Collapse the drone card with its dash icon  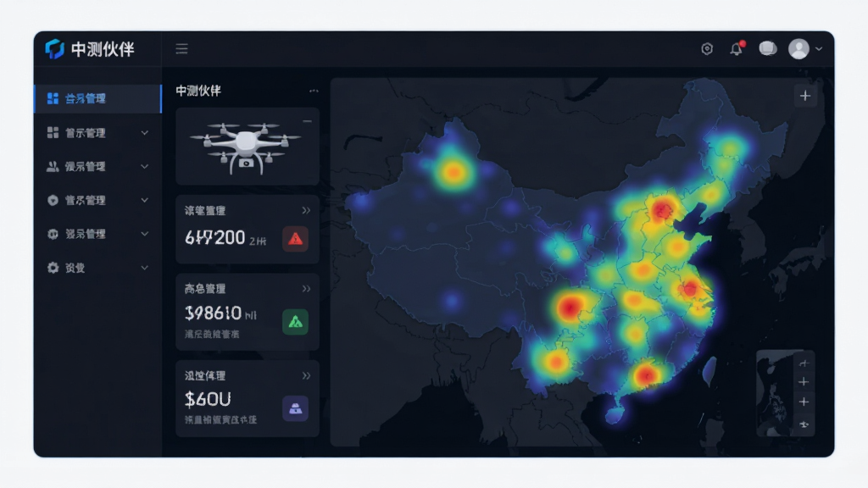tap(307, 120)
